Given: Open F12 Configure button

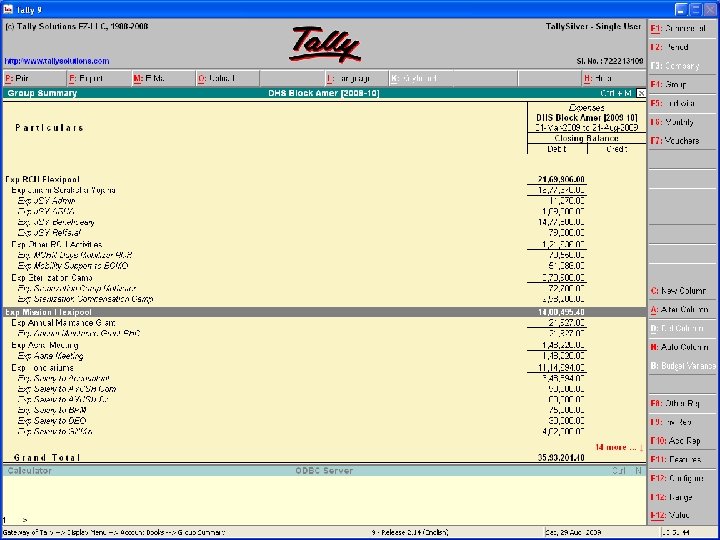Looking at the screenshot, I should pos(682,478).
